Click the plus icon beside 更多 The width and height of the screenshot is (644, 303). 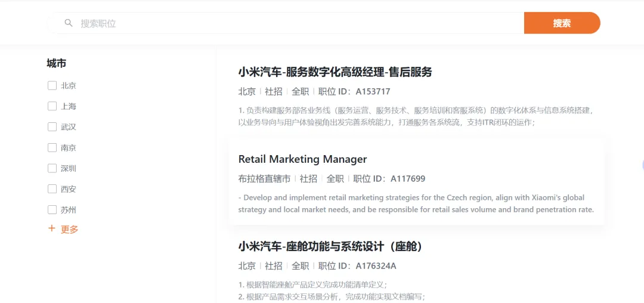(52, 228)
